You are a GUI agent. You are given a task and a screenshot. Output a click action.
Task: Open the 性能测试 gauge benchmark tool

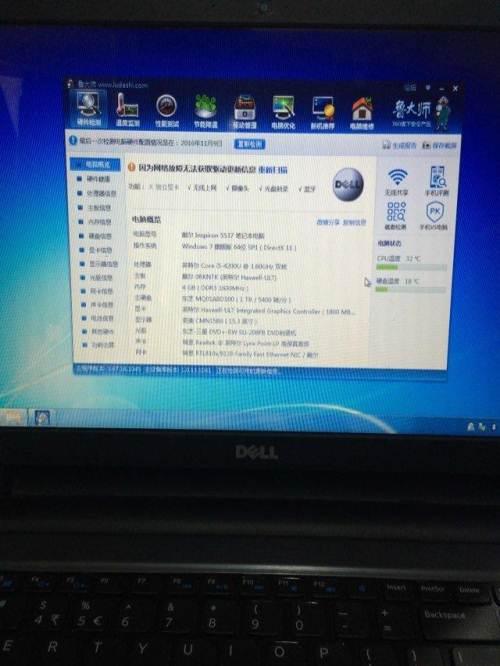[167, 111]
